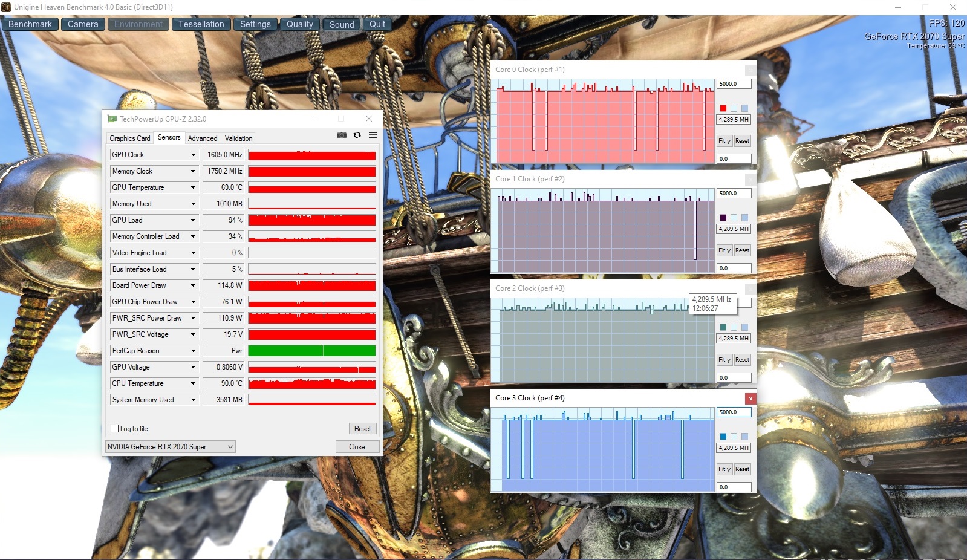Reset the Core 0 Clock graph
Image resolution: width=967 pixels, height=560 pixels.
pyautogui.click(x=743, y=141)
